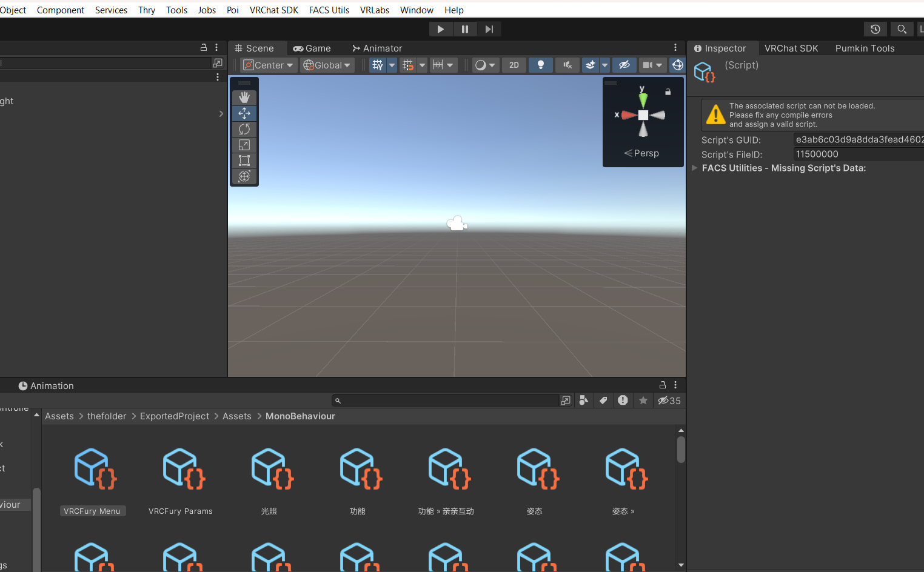Toggle 2D view mode
Viewport: 924px width, 572px height.
pos(514,65)
